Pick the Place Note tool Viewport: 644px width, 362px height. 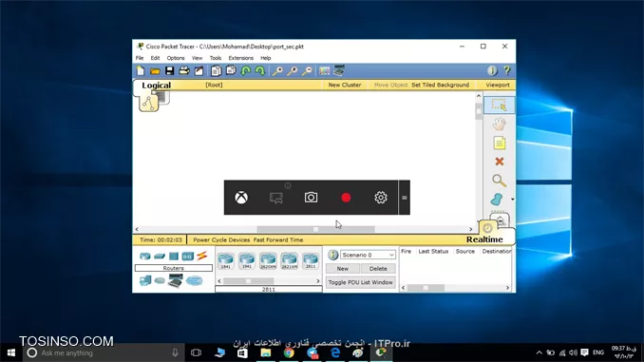[499, 143]
